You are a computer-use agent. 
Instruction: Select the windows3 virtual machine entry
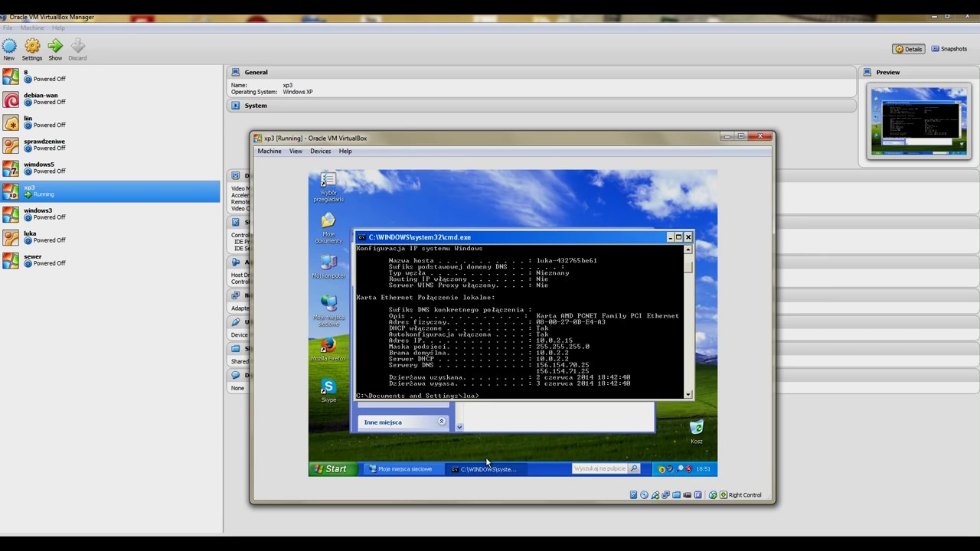(x=110, y=214)
